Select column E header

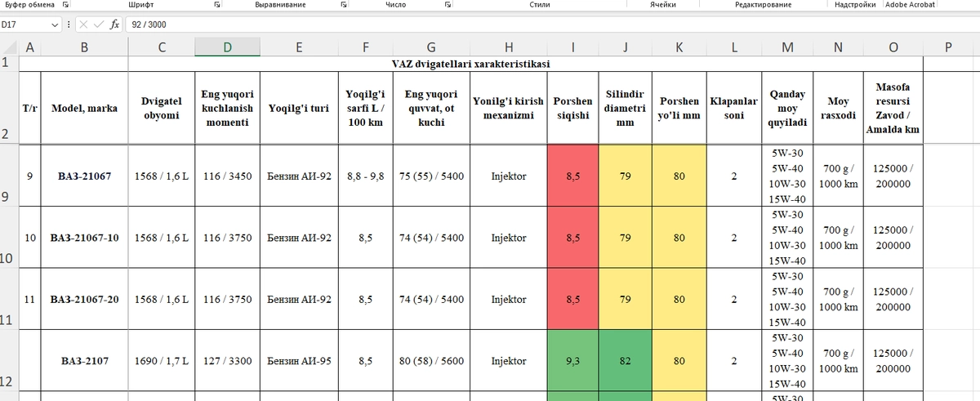click(x=299, y=48)
